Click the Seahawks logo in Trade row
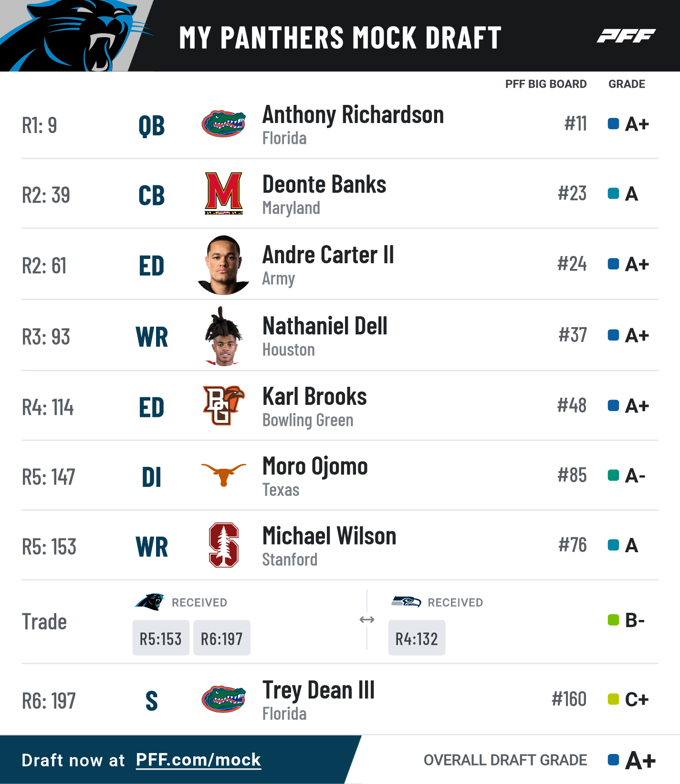 (x=406, y=601)
